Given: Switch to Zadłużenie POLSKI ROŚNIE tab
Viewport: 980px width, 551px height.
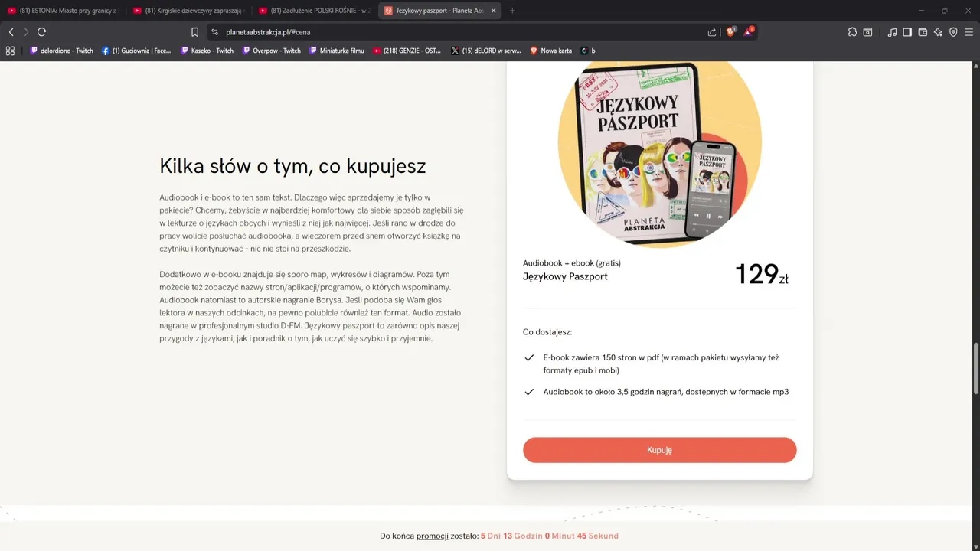Looking at the screenshot, I should pos(315,11).
